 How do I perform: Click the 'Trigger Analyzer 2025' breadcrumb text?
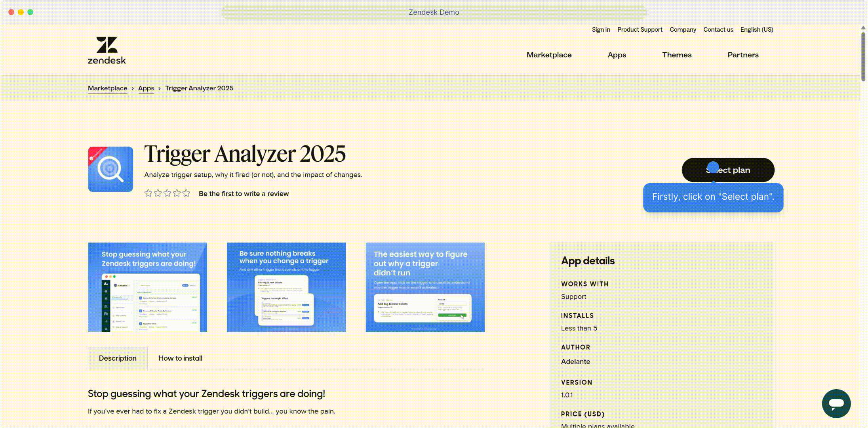point(199,88)
